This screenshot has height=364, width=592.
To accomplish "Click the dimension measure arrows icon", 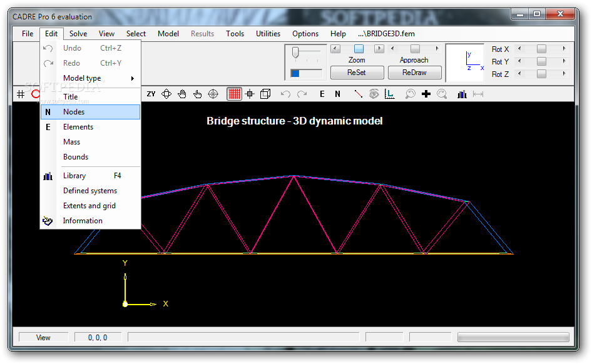I will click(478, 94).
